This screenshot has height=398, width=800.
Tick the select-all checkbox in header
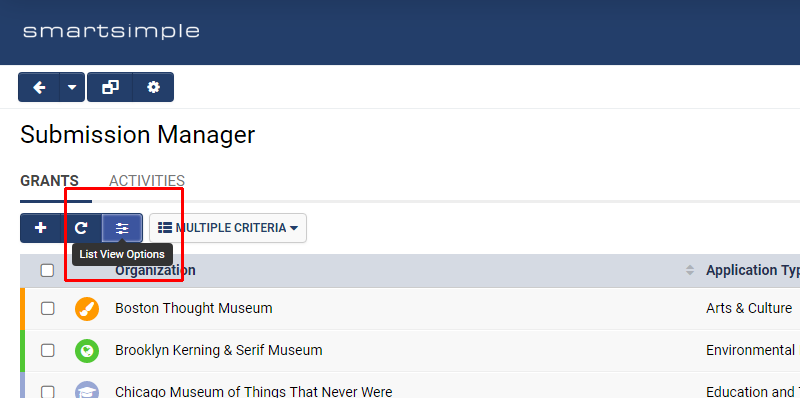point(47,270)
